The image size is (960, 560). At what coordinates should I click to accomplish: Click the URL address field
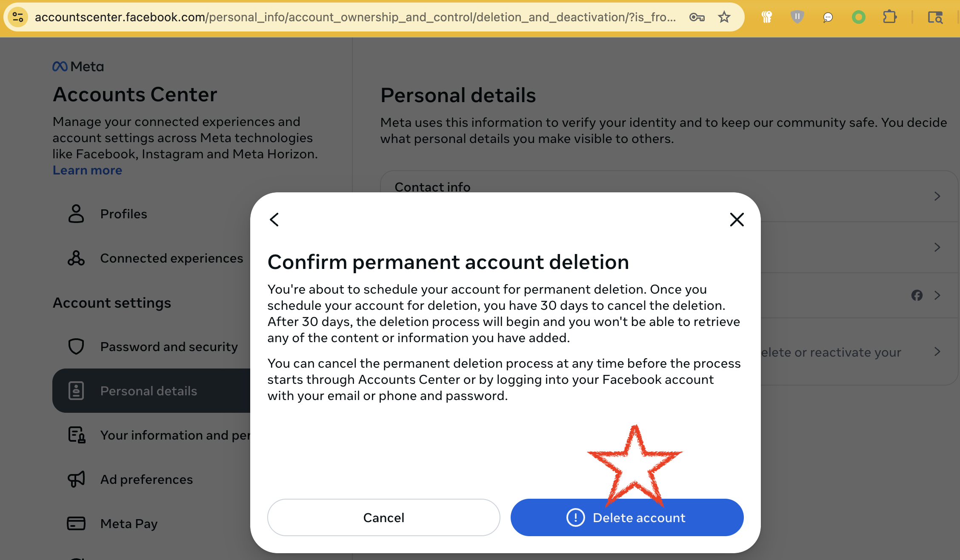[x=355, y=17]
